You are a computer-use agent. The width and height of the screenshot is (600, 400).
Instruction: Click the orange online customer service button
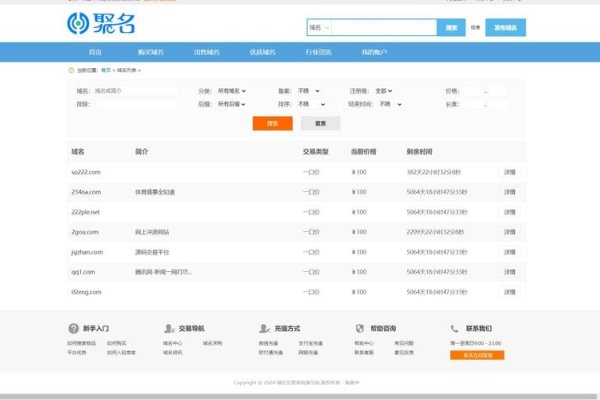click(x=477, y=355)
